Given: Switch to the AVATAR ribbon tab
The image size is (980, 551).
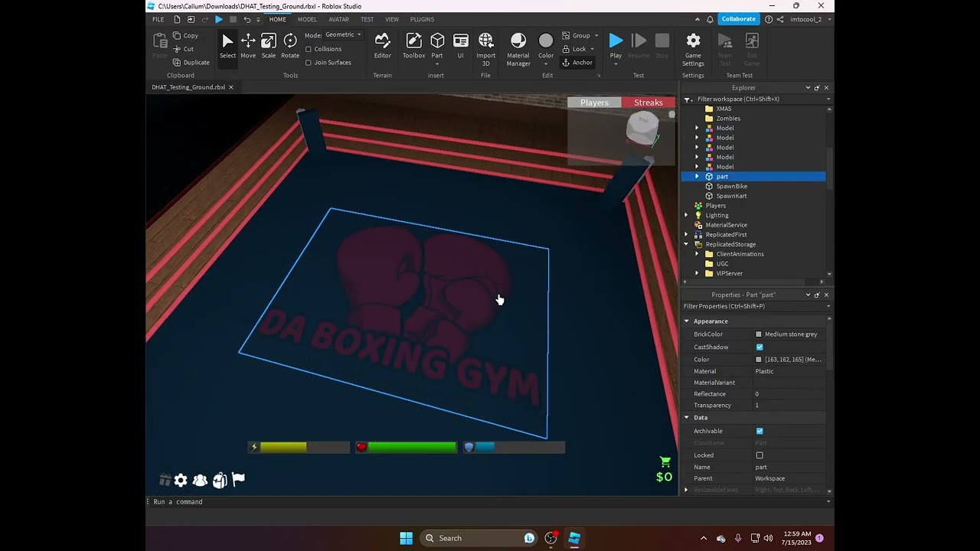Looking at the screenshot, I should pos(339,19).
